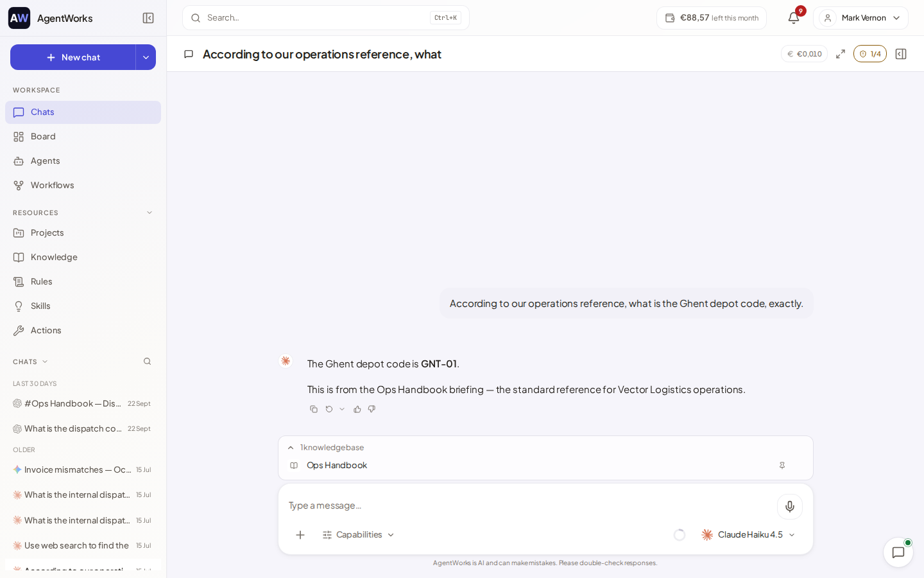Open the Skills page
Viewport: 924px width, 578px height.
coord(83,306)
